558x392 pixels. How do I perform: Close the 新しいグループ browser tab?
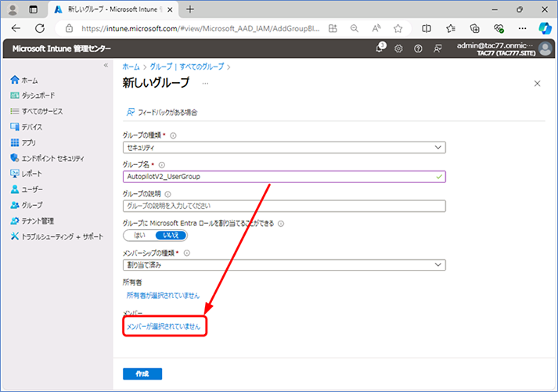click(x=170, y=10)
